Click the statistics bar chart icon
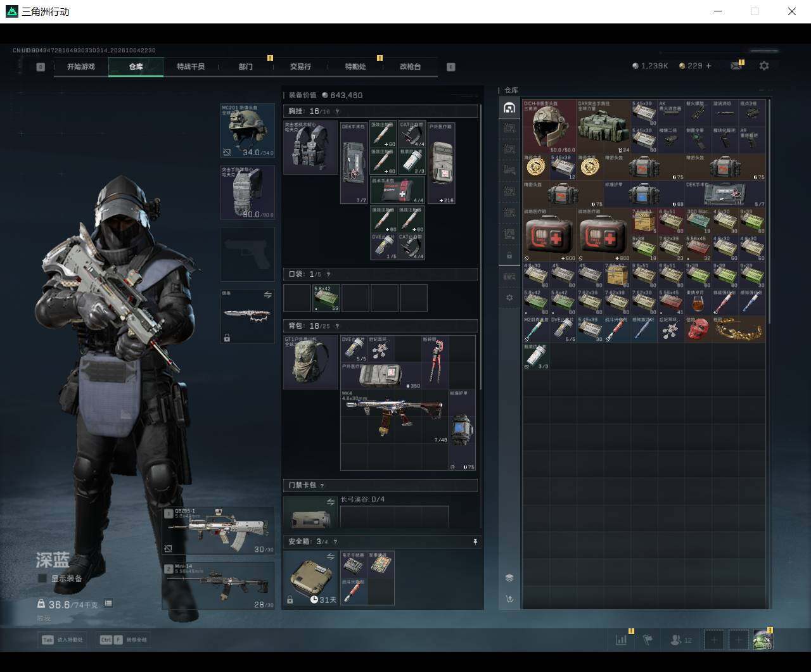Image resolution: width=811 pixels, height=672 pixels. tap(621, 640)
